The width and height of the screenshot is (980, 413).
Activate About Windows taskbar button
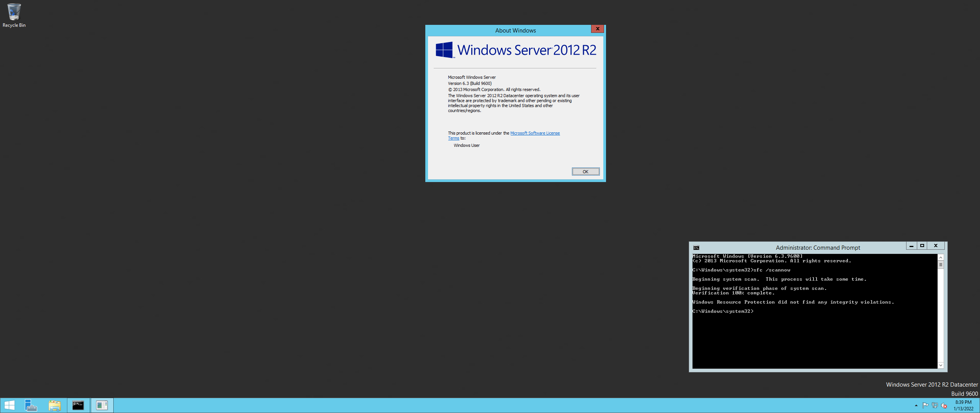click(102, 405)
